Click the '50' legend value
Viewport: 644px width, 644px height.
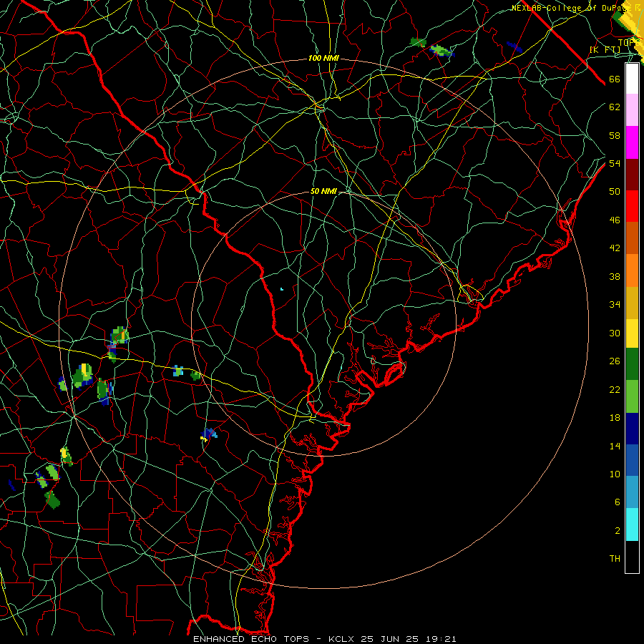coord(615,191)
